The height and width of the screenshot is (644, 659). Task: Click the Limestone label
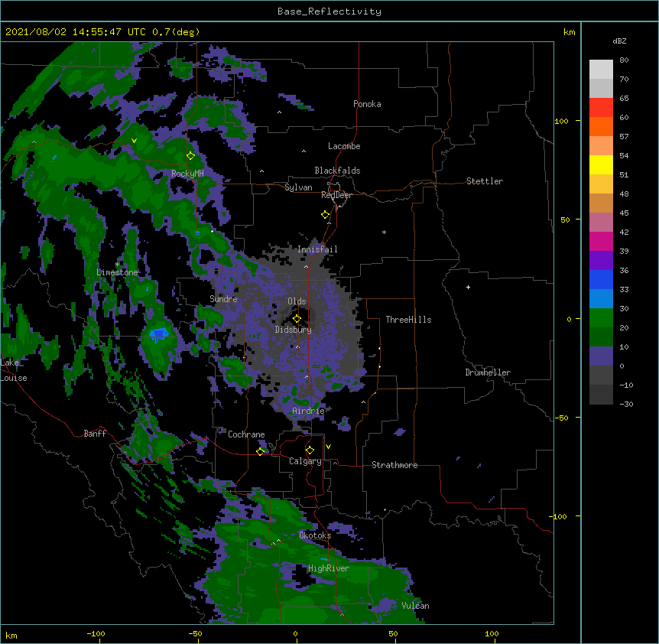(117, 272)
